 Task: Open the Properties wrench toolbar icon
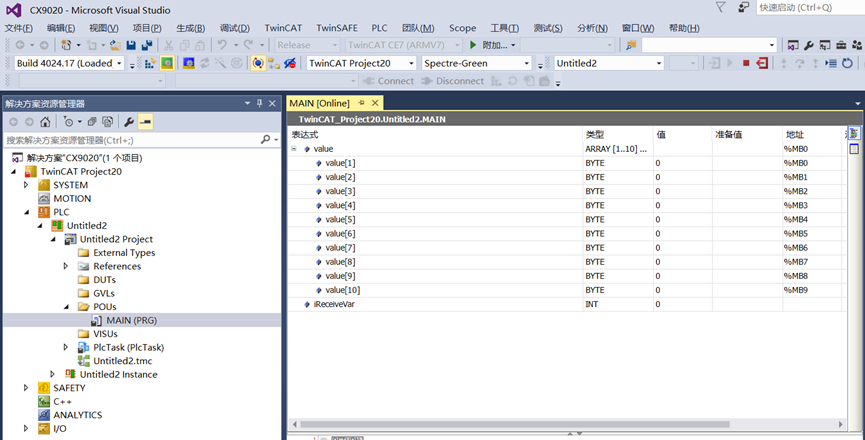pyautogui.click(x=809, y=45)
